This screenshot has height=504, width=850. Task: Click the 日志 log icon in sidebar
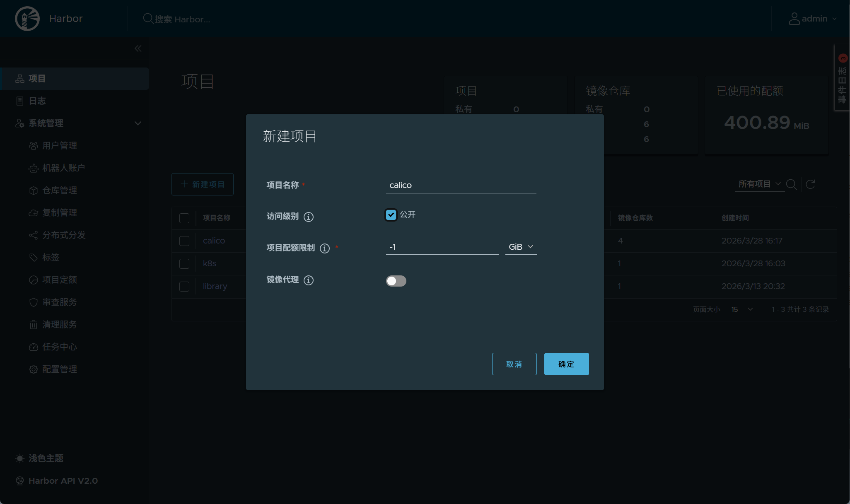pyautogui.click(x=19, y=101)
